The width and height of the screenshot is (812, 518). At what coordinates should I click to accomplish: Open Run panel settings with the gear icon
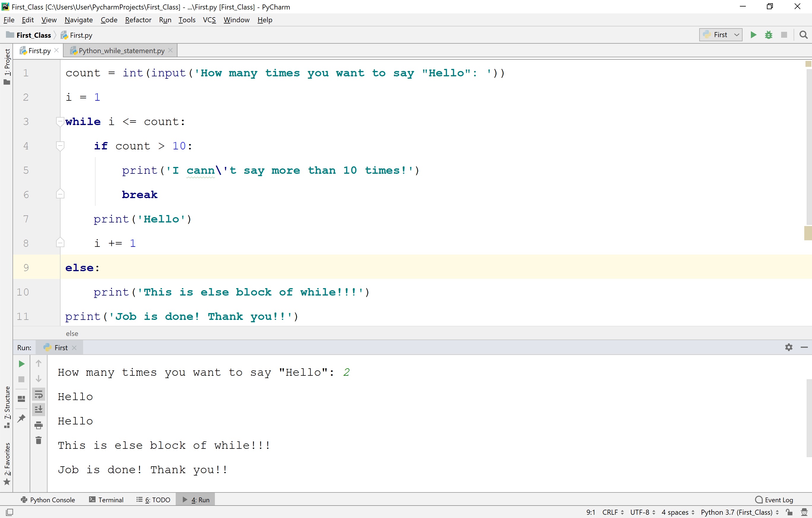(x=788, y=347)
